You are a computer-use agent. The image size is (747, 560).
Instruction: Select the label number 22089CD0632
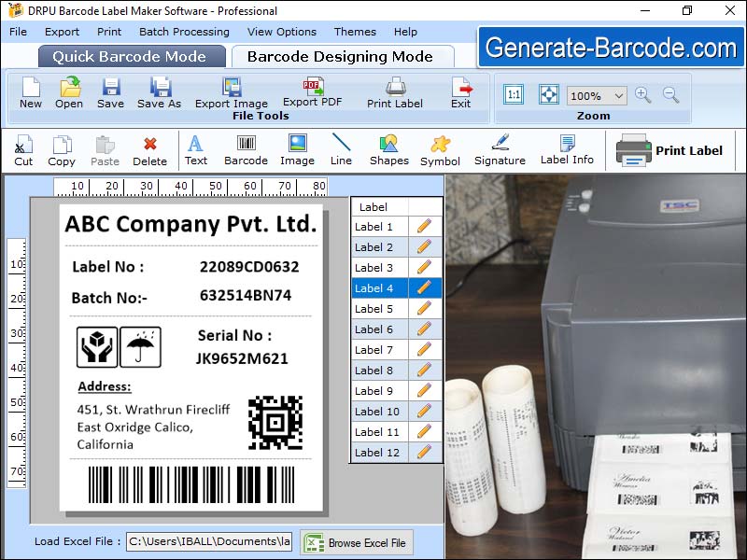click(249, 267)
